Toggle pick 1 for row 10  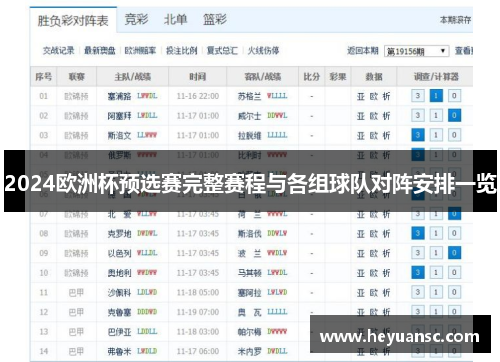[436, 273]
